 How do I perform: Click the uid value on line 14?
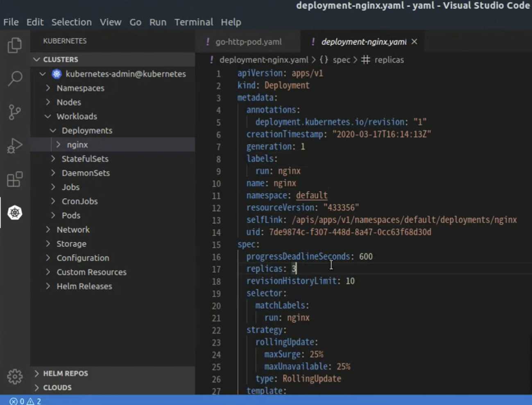click(350, 232)
